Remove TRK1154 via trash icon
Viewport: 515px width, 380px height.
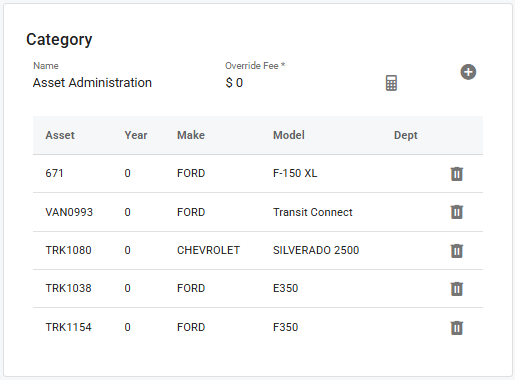click(x=457, y=327)
